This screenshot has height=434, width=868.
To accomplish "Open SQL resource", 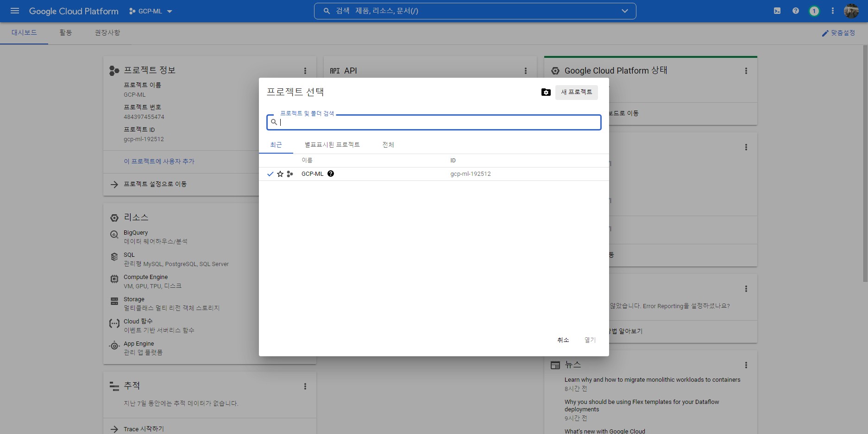I will tap(129, 255).
